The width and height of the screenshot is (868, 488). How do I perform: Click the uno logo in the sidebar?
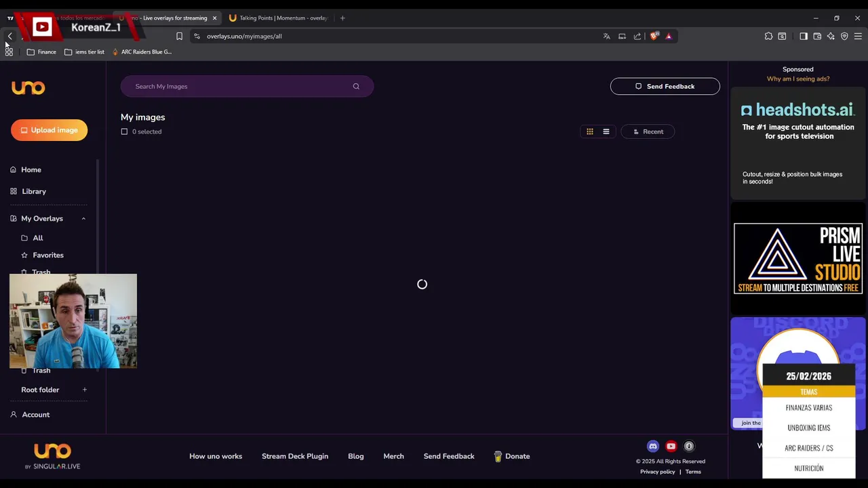28,87
